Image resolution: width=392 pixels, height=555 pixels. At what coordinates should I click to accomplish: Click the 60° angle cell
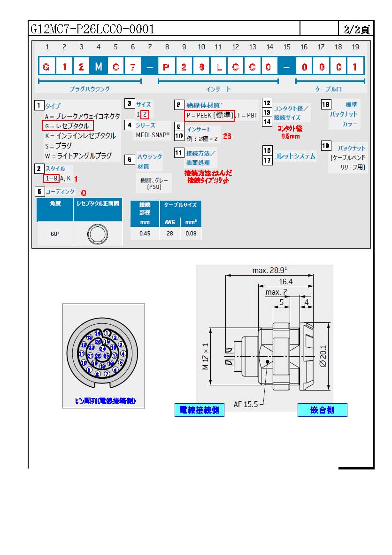[x=55, y=234]
